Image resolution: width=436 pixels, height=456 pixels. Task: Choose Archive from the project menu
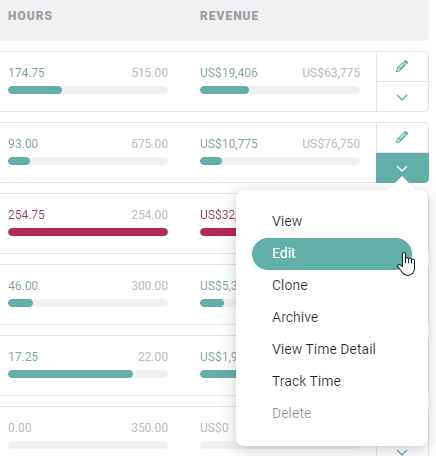coord(295,317)
